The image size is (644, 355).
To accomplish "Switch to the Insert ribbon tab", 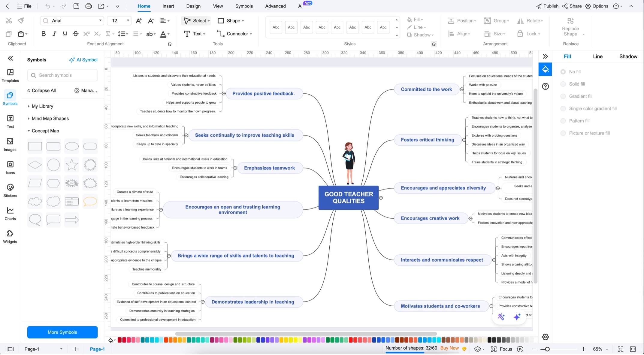I will point(168,6).
